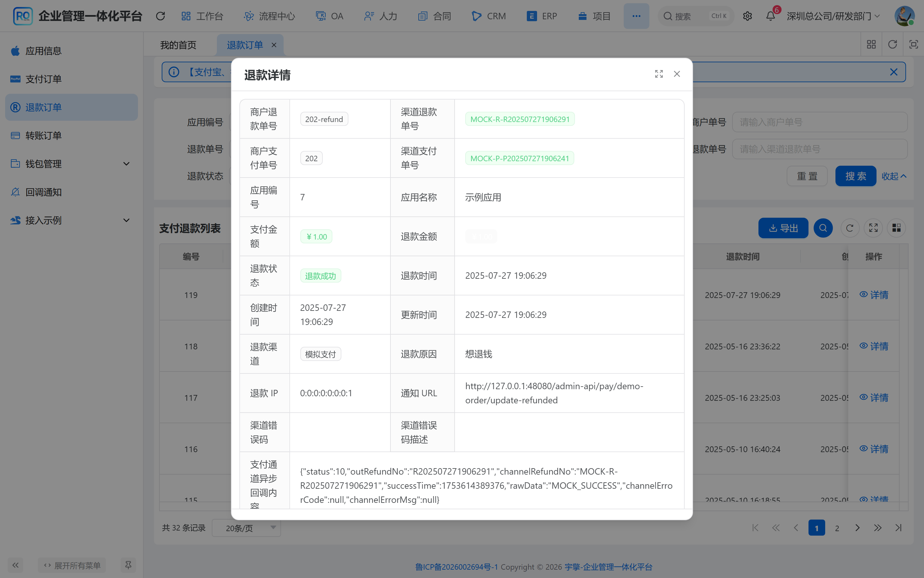Screen dimensions: 924x578
Task: Click 展开所有菜单 button
Action: [72, 565]
